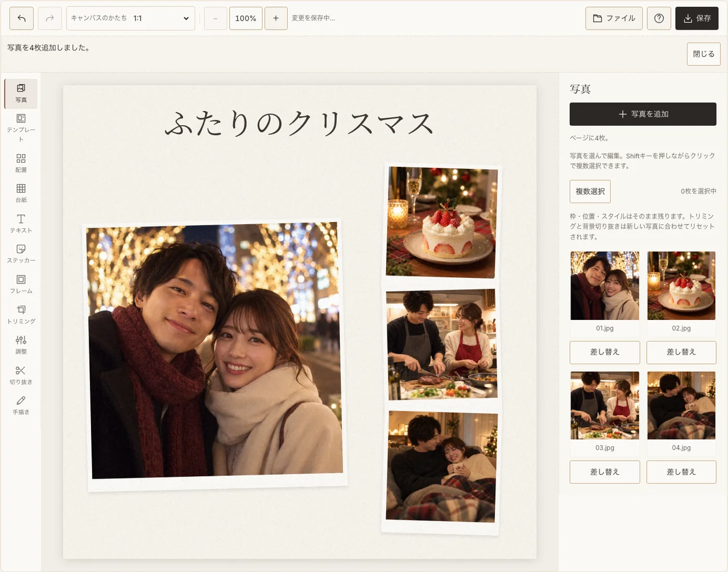Viewport: 728px width, 572px height.
Task: Select the kitchen cooking photo on canvas
Action: (x=441, y=344)
